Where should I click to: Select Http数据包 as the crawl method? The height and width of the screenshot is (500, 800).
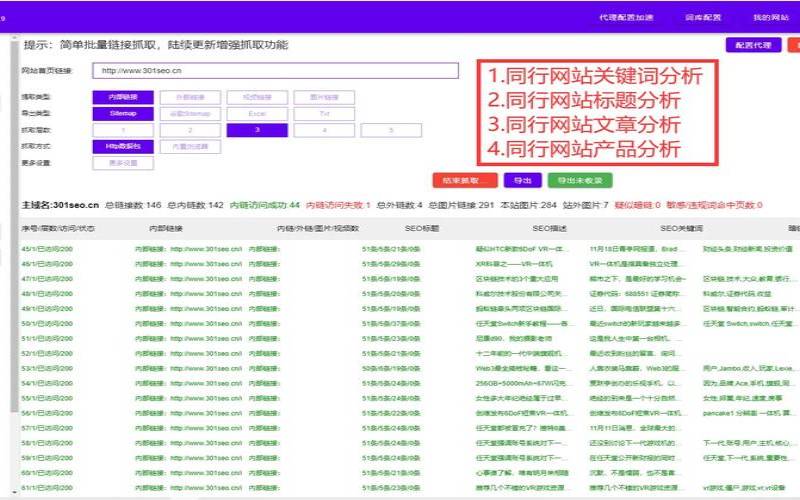coord(123,146)
